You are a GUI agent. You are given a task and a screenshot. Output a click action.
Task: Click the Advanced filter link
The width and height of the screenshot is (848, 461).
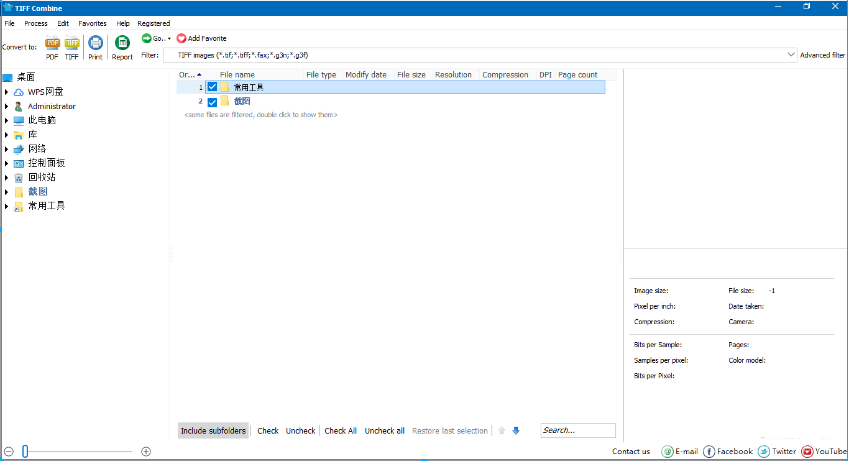(822, 55)
